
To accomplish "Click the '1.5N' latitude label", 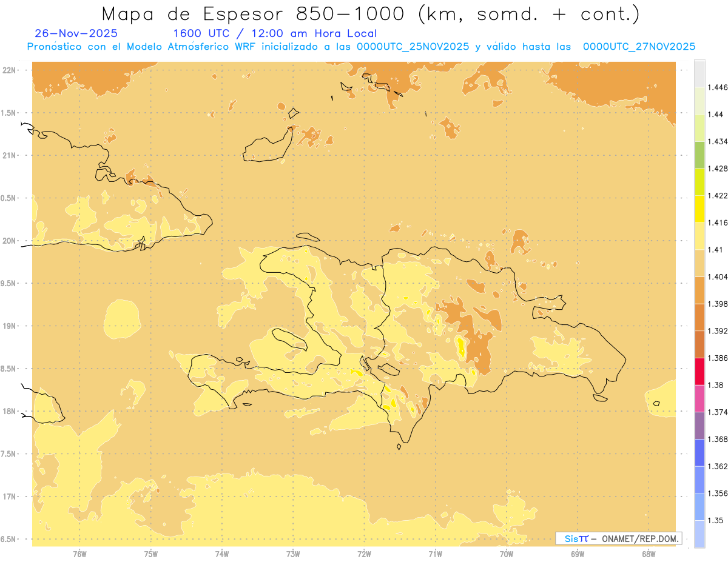I will pyautogui.click(x=10, y=113).
